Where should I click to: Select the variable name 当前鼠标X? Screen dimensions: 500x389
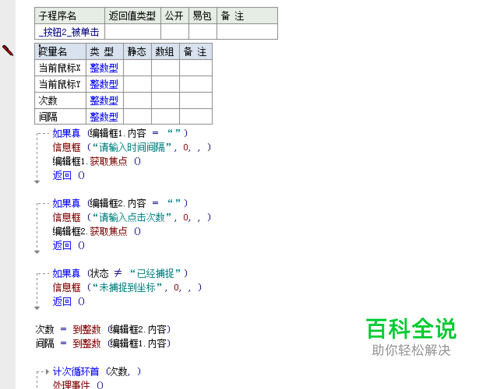60,68
